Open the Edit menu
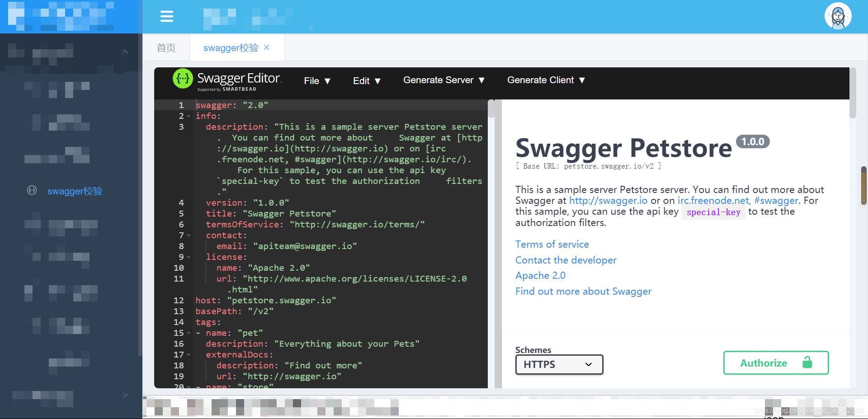 [x=366, y=80]
